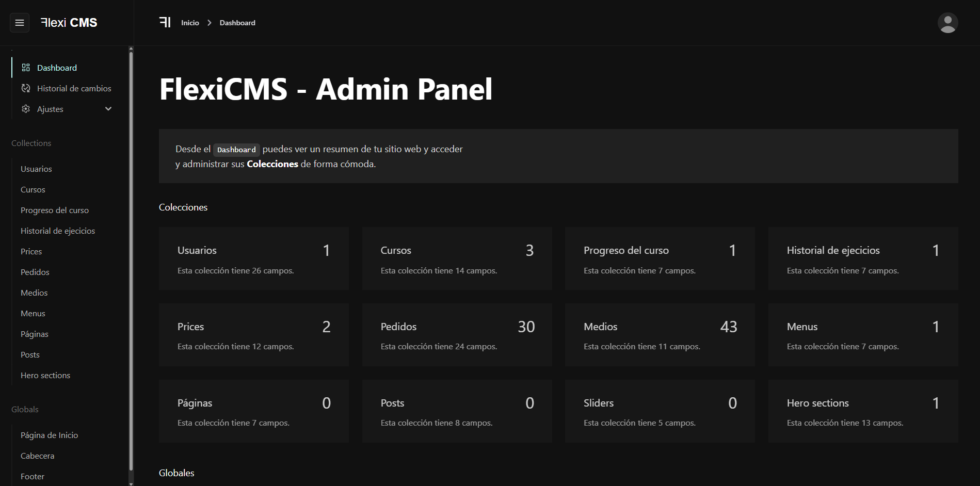
Task: Open Footer global in sidebar
Action: point(33,476)
